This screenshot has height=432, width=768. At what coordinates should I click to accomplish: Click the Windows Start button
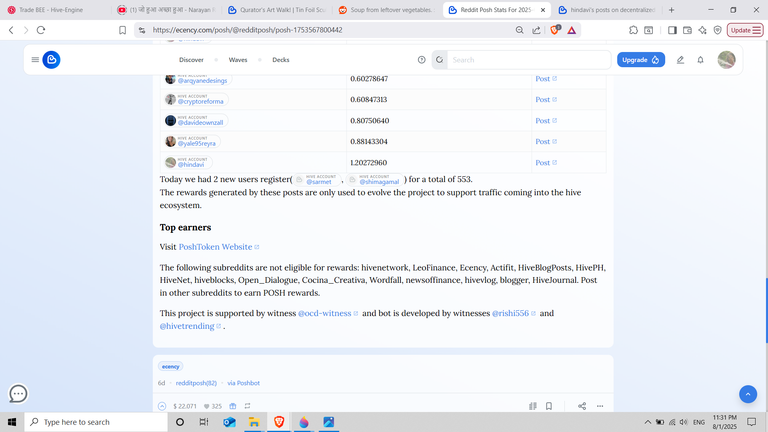(12, 422)
